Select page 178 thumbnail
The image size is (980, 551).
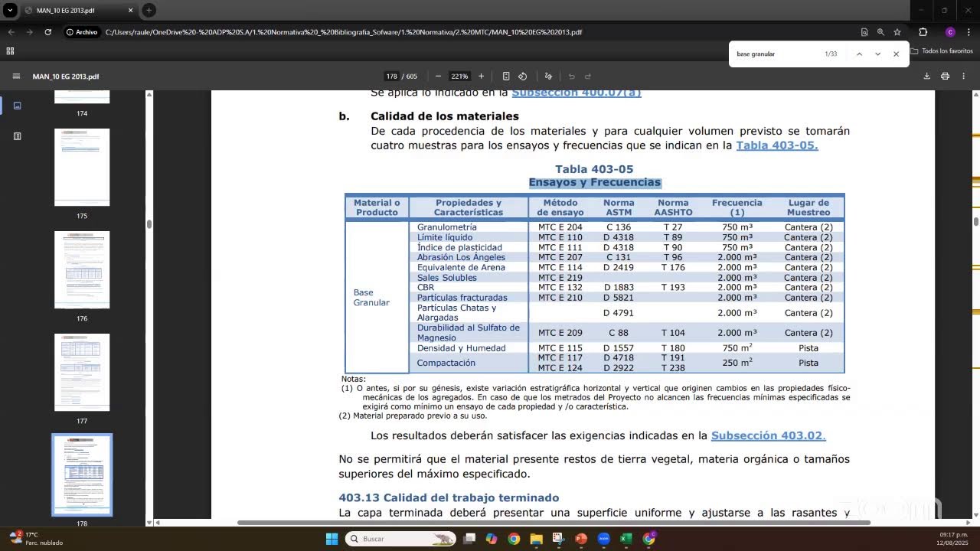click(x=82, y=475)
